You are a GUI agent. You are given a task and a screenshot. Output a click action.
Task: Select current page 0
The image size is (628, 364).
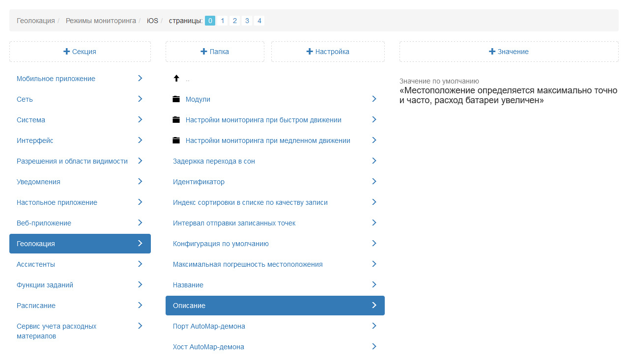click(x=210, y=21)
